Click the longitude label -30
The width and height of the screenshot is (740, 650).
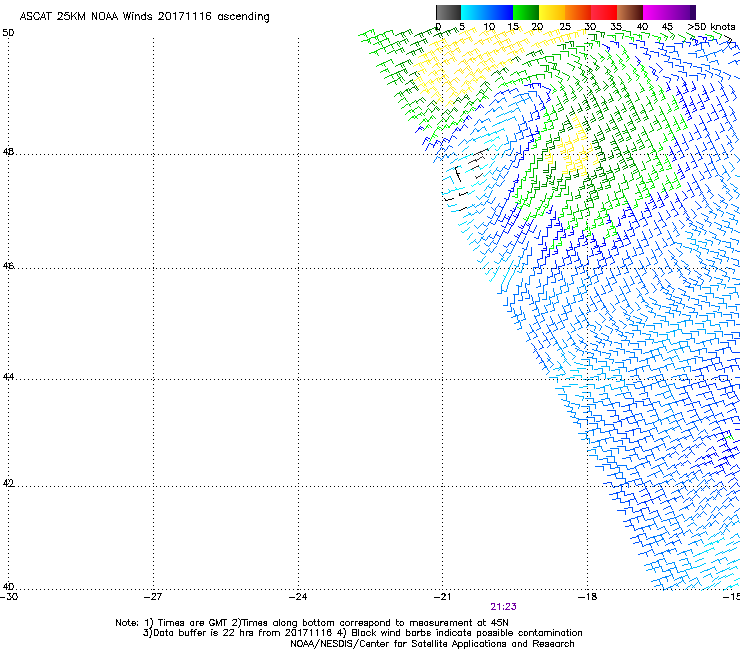[x=9, y=596]
